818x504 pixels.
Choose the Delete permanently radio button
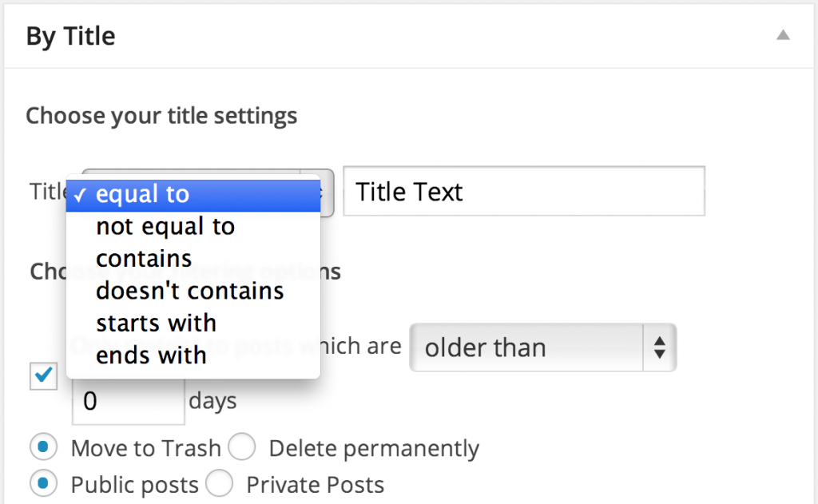[x=242, y=447]
